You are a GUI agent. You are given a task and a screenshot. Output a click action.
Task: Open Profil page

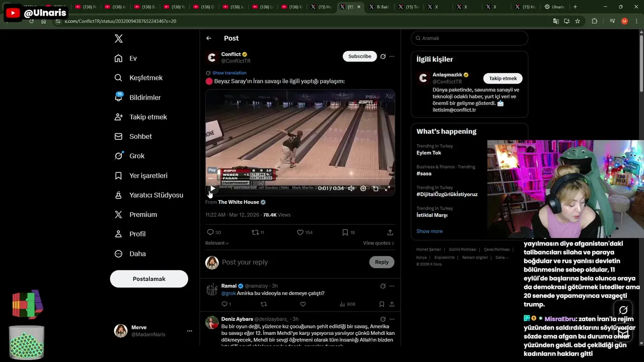click(x=130, y=234)
